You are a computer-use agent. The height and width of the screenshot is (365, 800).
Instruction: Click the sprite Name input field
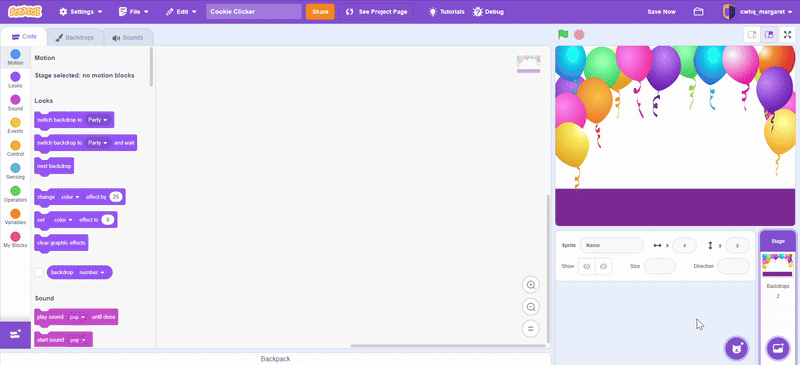pos(611,245)
